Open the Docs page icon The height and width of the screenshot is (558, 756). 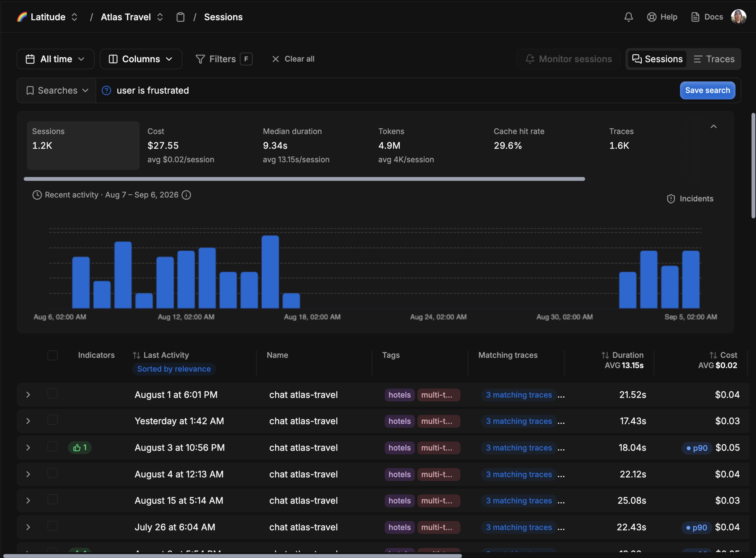[x=695, y=17]
